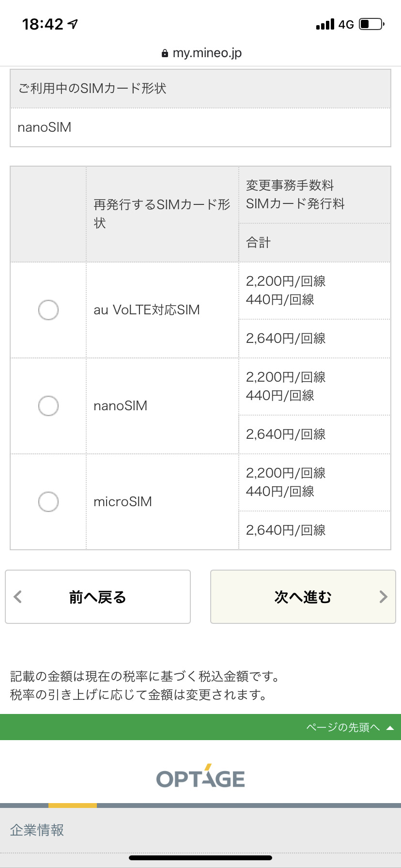Tap the microSIM label in the table
The width and height of the screenshot is (401, 868).
tap(123, 502)
